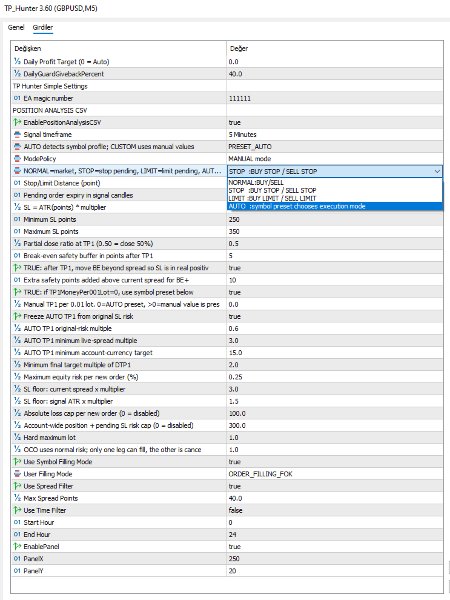Collapse the execution mode dropdown arrow
The width and height of the screenshot is (450, 600).
pyautogui.click(x=437, y=171)
